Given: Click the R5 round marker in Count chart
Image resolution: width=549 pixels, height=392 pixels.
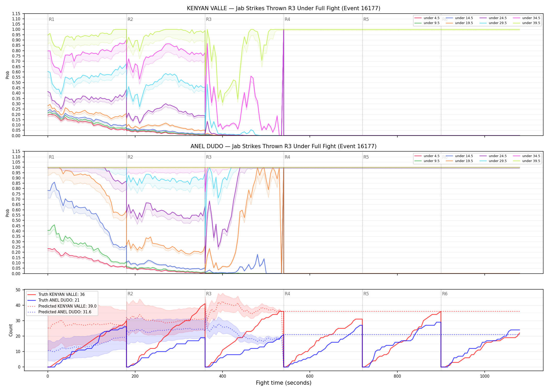Looking at the screenshot, I should tap(366, 294).
